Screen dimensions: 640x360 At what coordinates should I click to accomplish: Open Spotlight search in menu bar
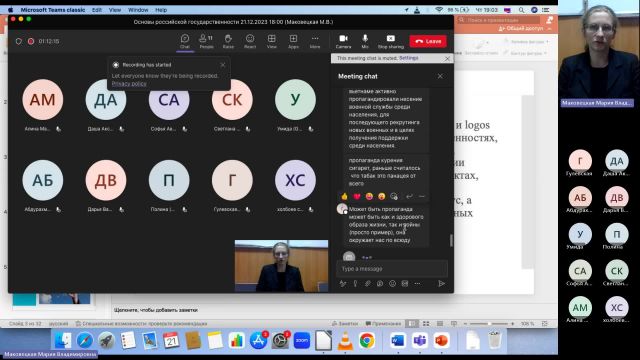521,10
